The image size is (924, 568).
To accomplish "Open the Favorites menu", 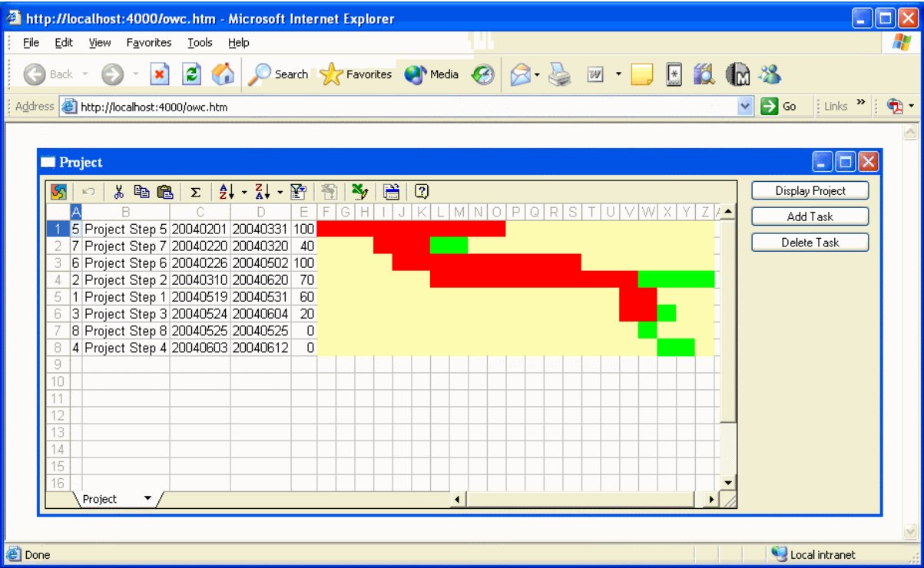I will (149, 43).
